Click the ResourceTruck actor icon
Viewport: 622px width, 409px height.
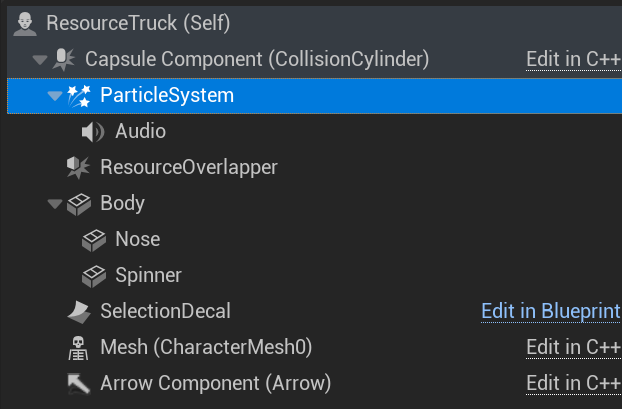(x=28, y=23)
